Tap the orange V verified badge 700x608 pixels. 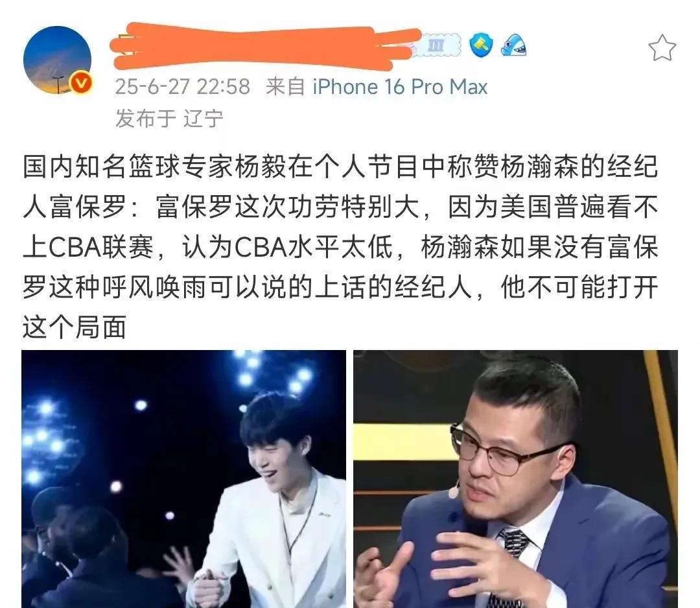[x=81, y=83]
